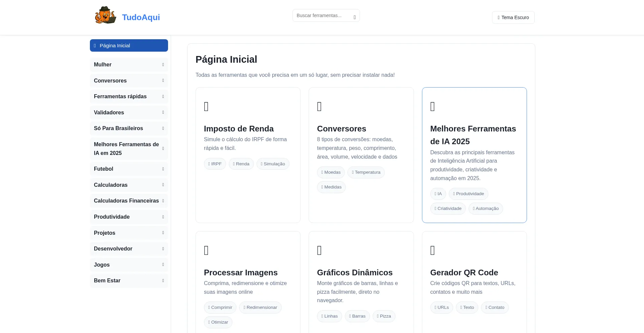Expand the Calculadoras Financeiras section
This screenshot has height=333, width=644.
pos(129,201)
